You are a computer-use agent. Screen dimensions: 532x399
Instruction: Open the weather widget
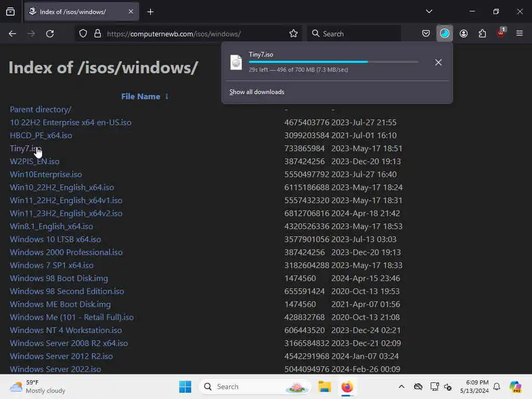37,387
